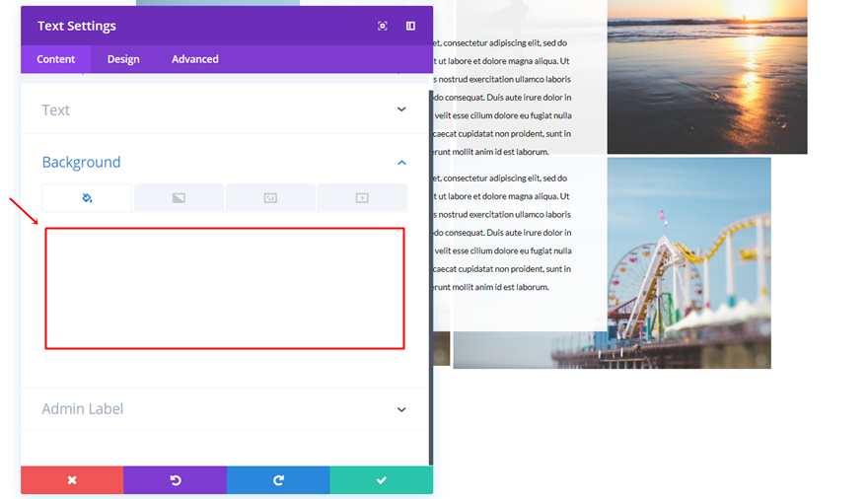
Task: Click the Admin Label section title
Action: (x=83, y=409)
